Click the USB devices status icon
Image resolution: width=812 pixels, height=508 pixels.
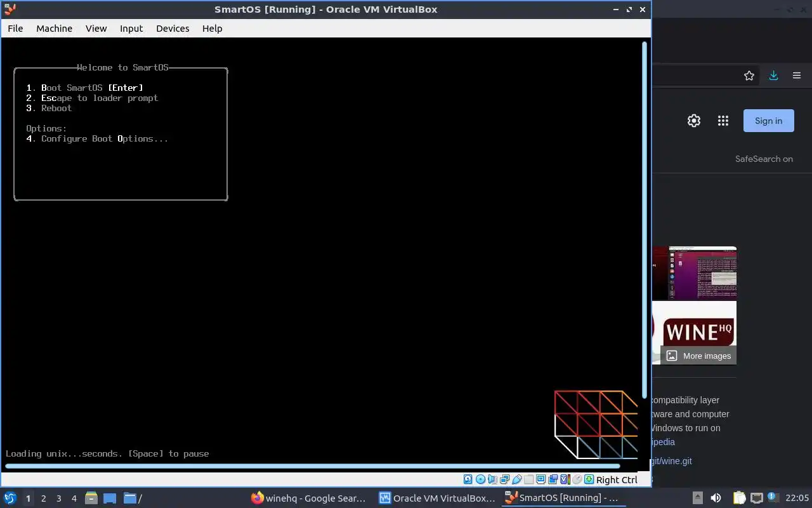[516, 479]
